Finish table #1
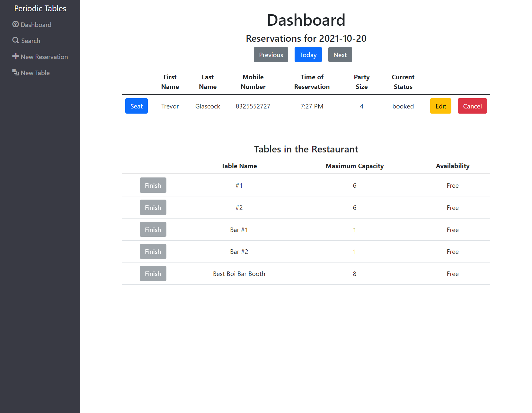 153,185
